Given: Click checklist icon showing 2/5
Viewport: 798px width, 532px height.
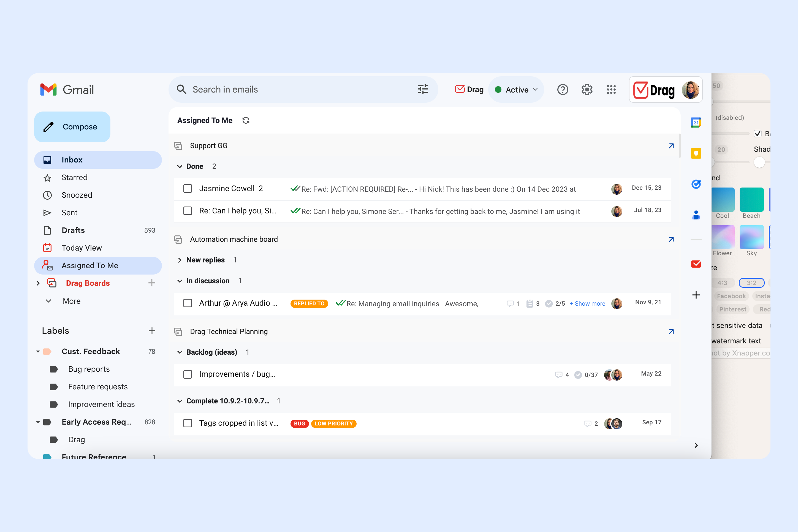Looking at the screenshot, I should tap(549, 304).
